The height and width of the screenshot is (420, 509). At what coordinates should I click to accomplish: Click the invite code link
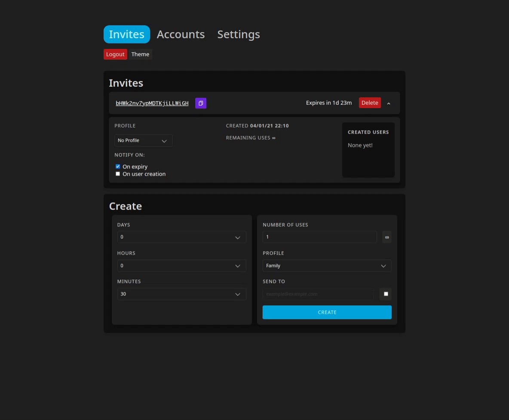coord(152,103)
